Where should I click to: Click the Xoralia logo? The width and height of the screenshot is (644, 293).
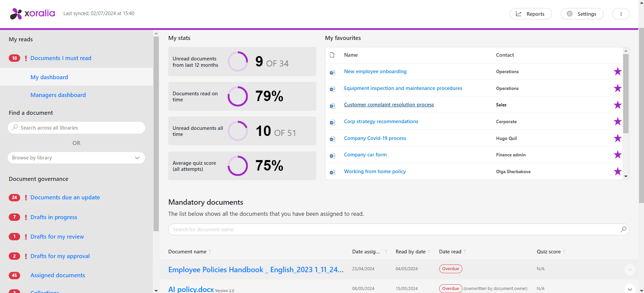point(33,14)
